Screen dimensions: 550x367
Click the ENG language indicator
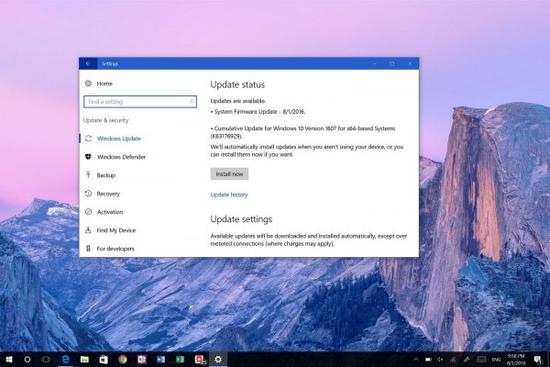point(496,360)
